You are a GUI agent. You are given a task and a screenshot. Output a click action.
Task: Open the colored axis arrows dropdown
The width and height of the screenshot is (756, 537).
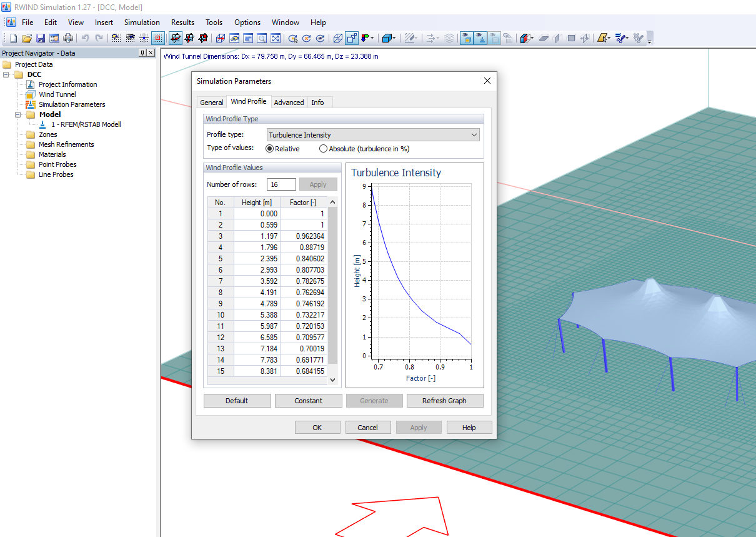point(372,38)
